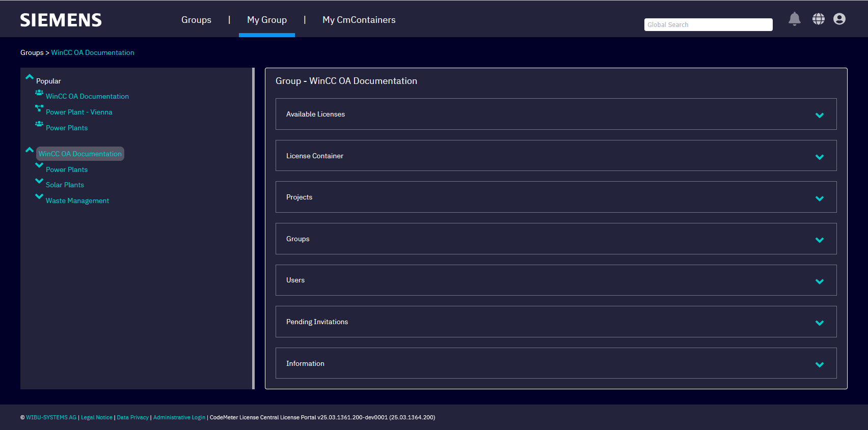868x430 pixels.
Task: Switch to the Groups tab
Action: point(196,20)
